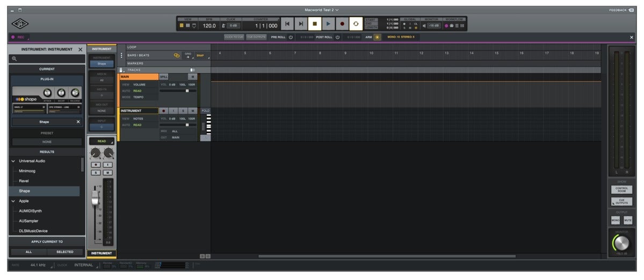Toggle the ARM button in the transport strip
Image resolution: width=644 pixels, height=280 pixels.
(377, 37)
